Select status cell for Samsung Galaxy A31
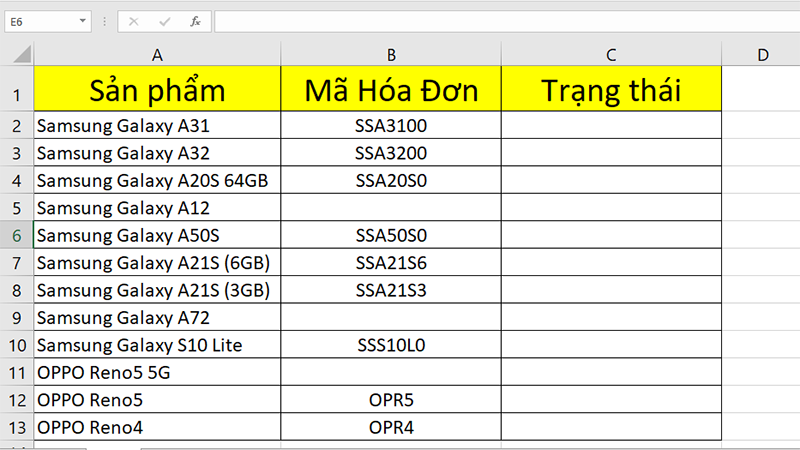The height and width of the screenshot is (450, 800). pyautogui.click(x=611, y=126)
